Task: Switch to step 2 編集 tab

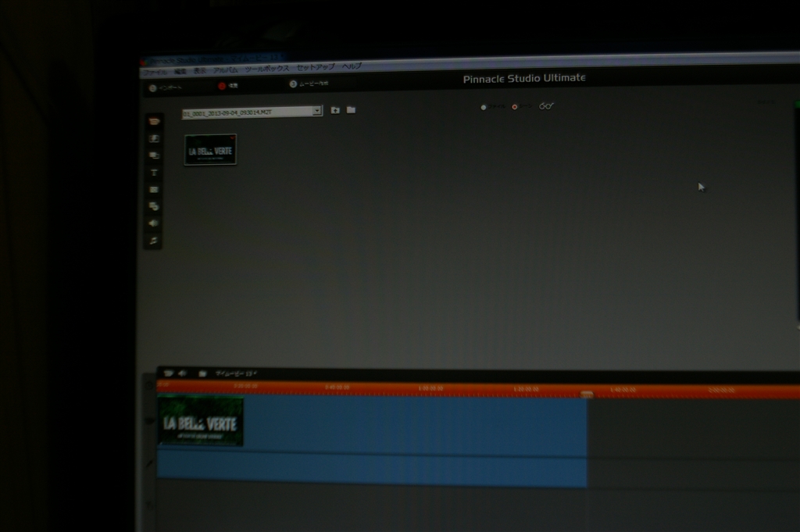Action: click(x=228, y=86)
